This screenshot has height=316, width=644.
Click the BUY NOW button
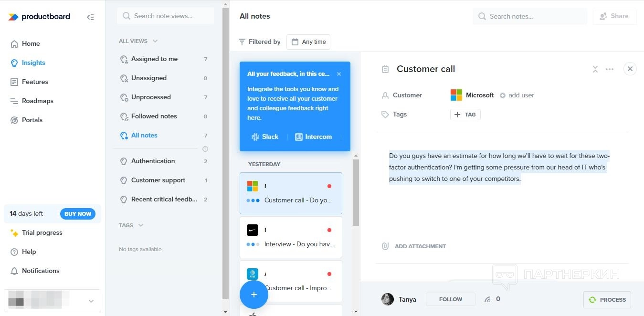[77, 214]
